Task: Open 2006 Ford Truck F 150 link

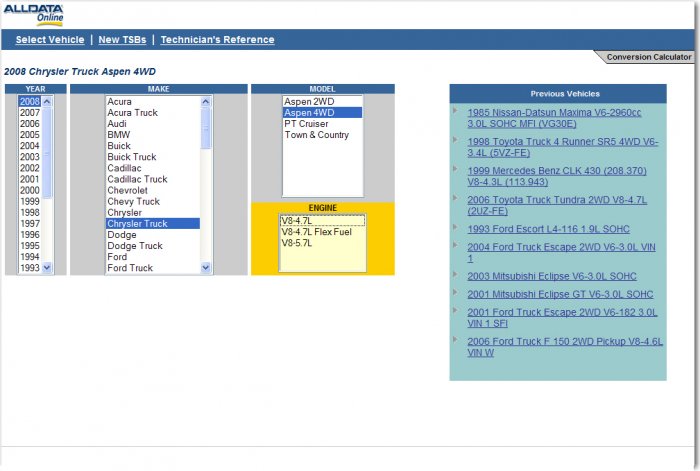Action: click(x=565, y=347)
